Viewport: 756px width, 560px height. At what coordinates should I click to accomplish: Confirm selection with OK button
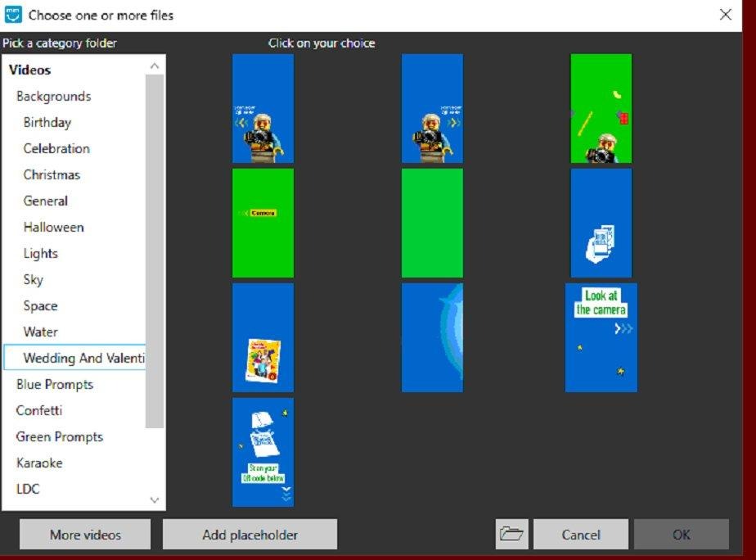click(682, 535)
